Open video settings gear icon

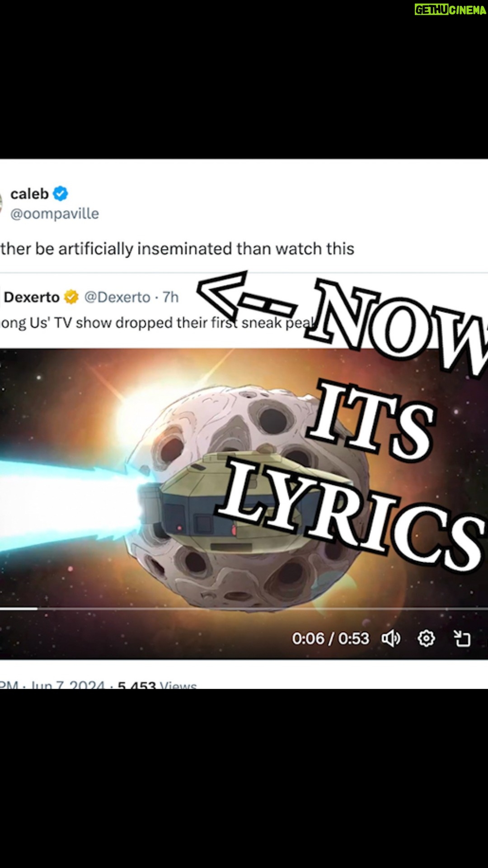pyautogui.click(x=426, y=638)
